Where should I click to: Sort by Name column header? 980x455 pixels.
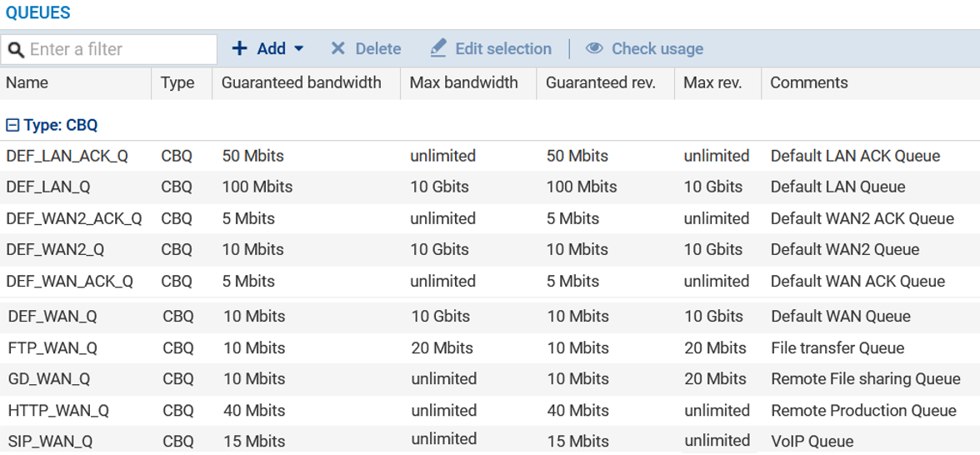[x=27, y=82]
